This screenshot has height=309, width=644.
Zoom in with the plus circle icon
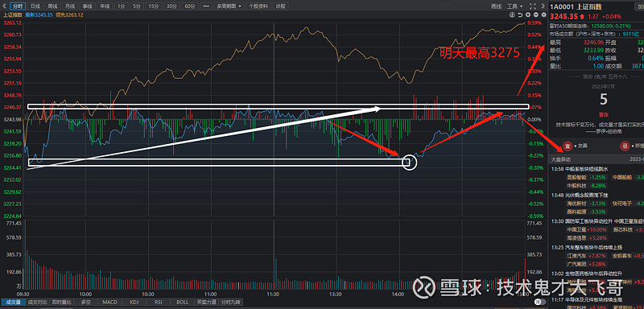coord(528,14)
